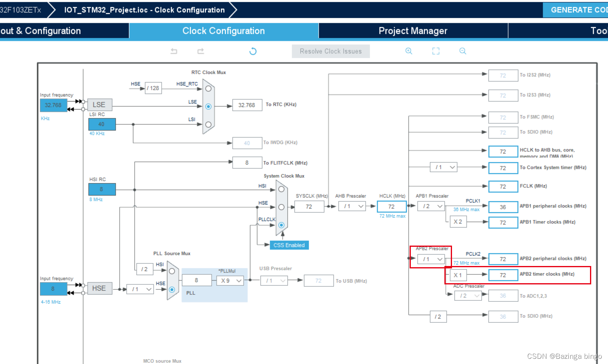Click the zoom in magnifier icon
Screen dimensions: 608x364
[x=409, y=51]
